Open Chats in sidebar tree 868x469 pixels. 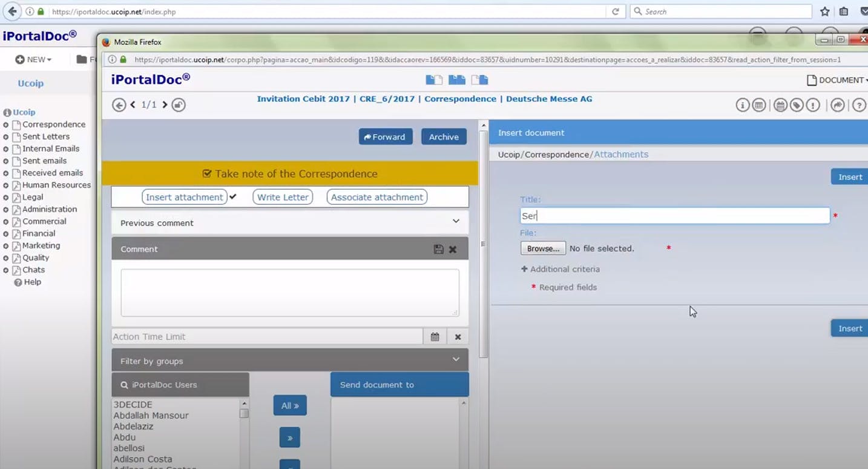tap(34, 270)
